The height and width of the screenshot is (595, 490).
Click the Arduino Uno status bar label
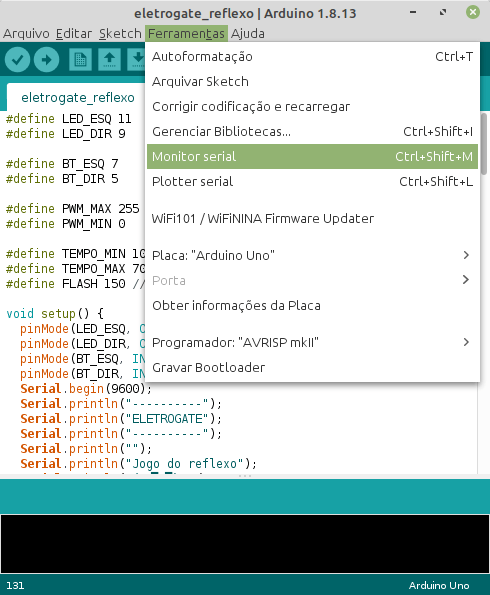[x=439, y=586]
